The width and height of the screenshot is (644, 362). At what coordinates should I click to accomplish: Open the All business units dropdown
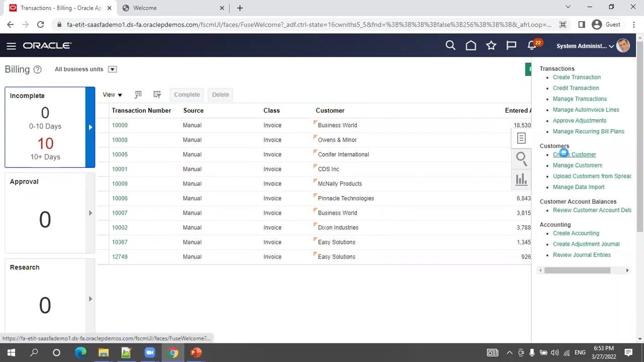click(x=112, y=69)
